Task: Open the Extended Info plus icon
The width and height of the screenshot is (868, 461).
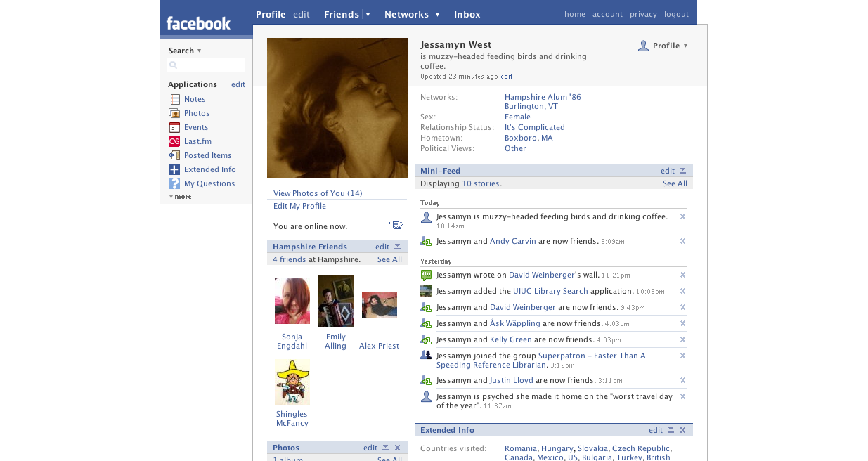Action: [174, 169]
